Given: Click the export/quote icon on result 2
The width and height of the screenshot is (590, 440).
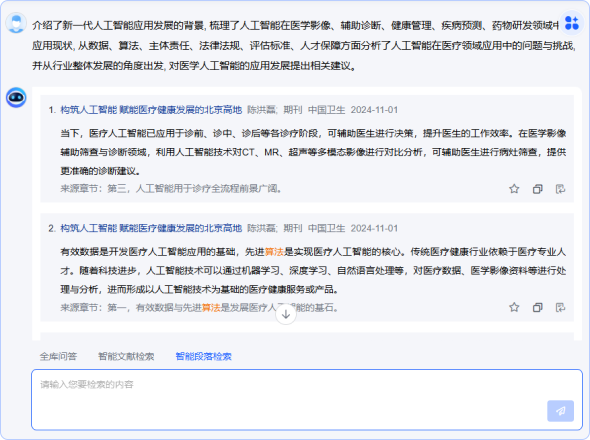Looking at the screenshot, I should [561, 308].
